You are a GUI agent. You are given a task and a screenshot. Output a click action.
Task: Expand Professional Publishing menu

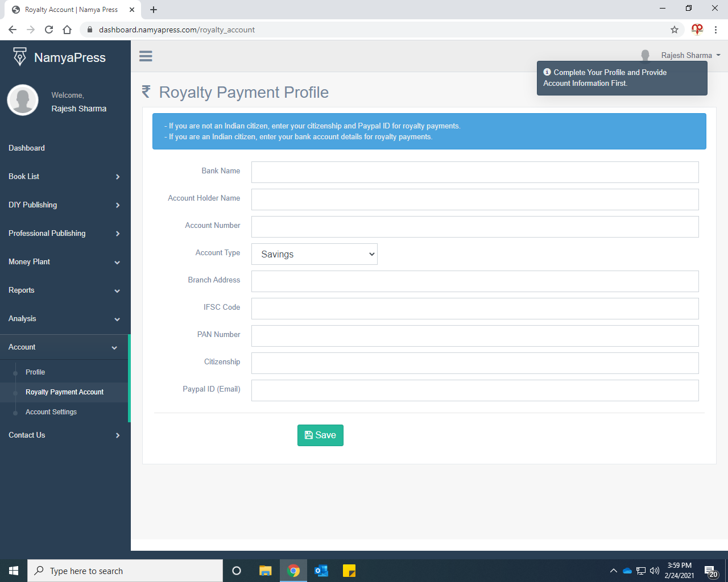pyautogui.click(x=65, y=233)
